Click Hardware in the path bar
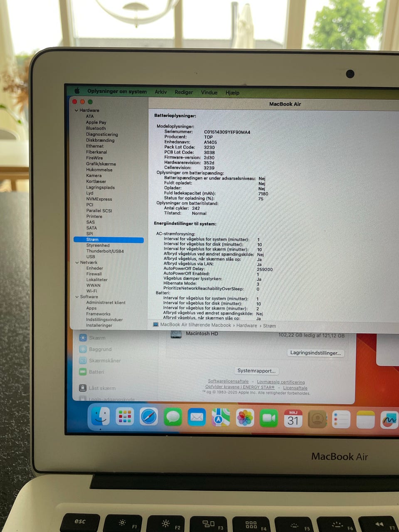399x532 pixels. tap(246, 325)
